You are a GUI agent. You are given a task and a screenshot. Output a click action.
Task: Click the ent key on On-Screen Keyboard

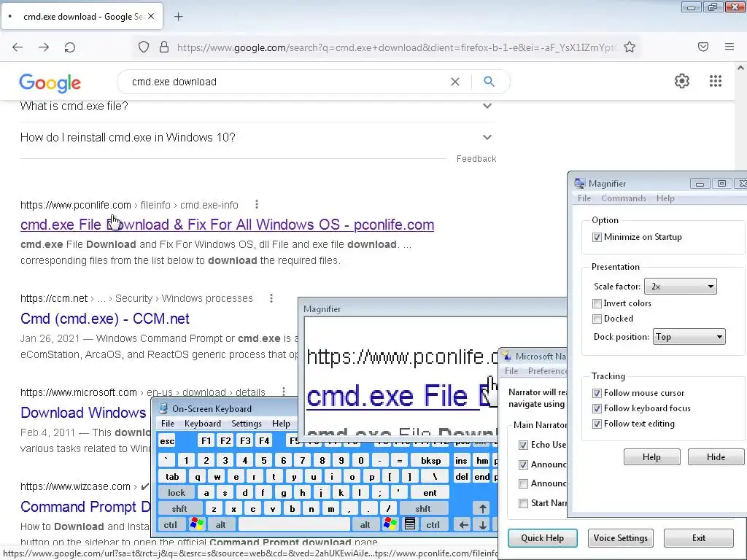click(x=430, y=493)
